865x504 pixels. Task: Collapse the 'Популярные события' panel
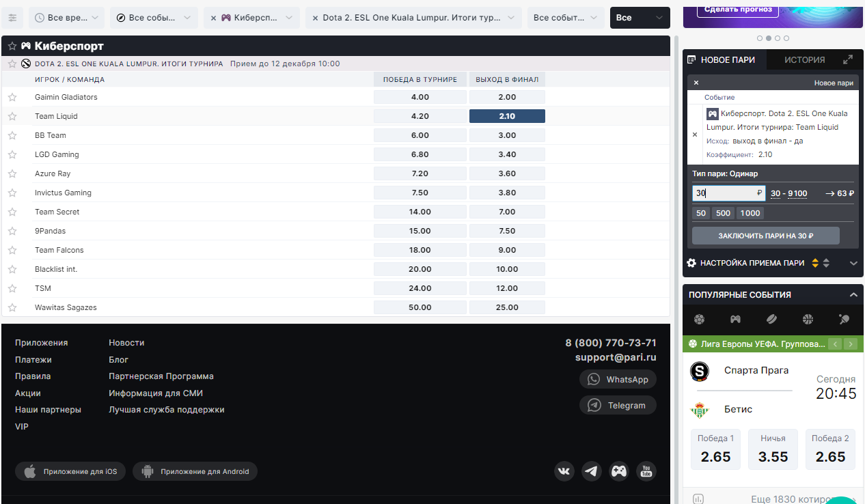(x=853, y=295)
